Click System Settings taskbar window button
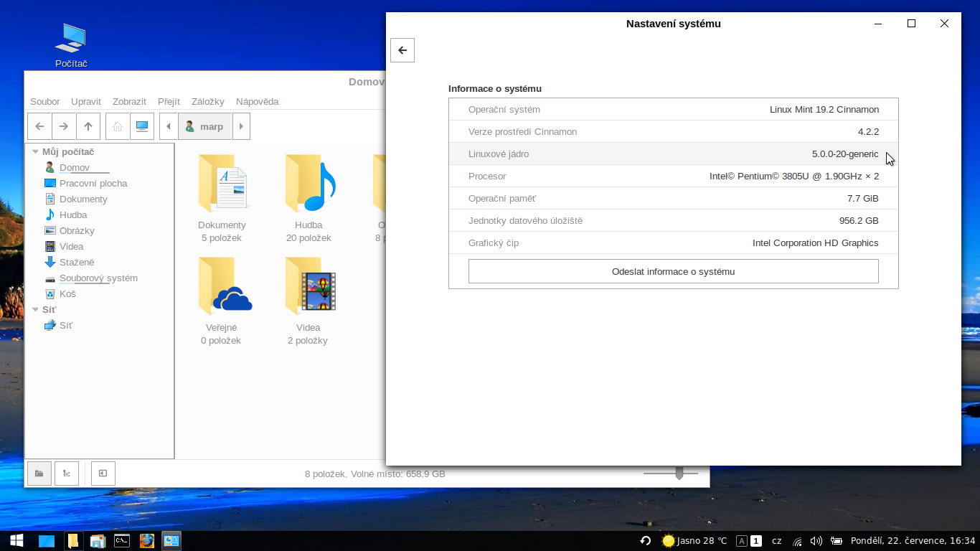Image resolution: width=980 pixels, height=551 pixels. [x=171, y=541]
